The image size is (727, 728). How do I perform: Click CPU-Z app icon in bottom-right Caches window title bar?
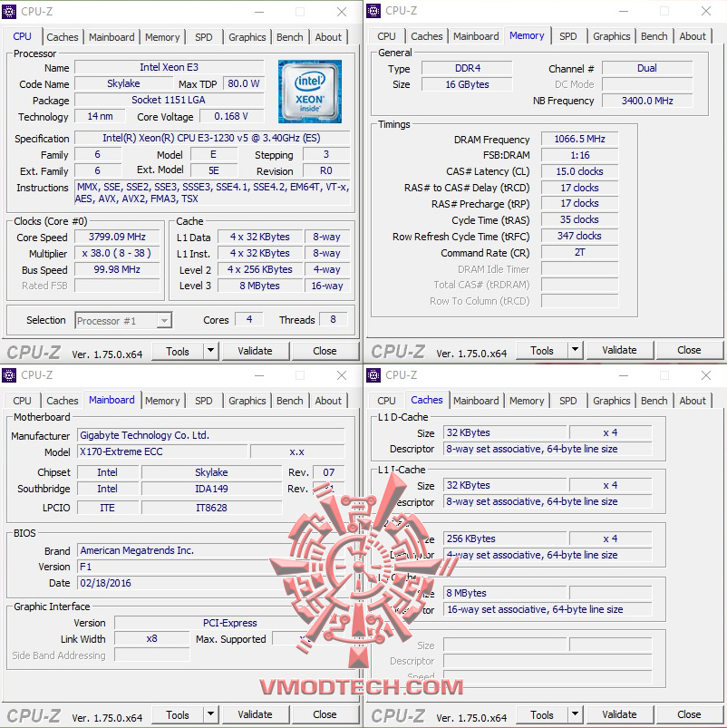click(373, 374)
